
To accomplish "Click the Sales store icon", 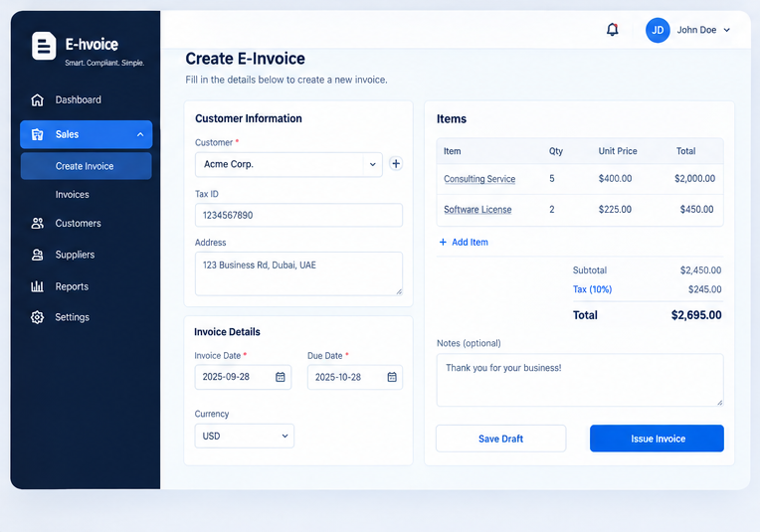I will click(38, 134).
